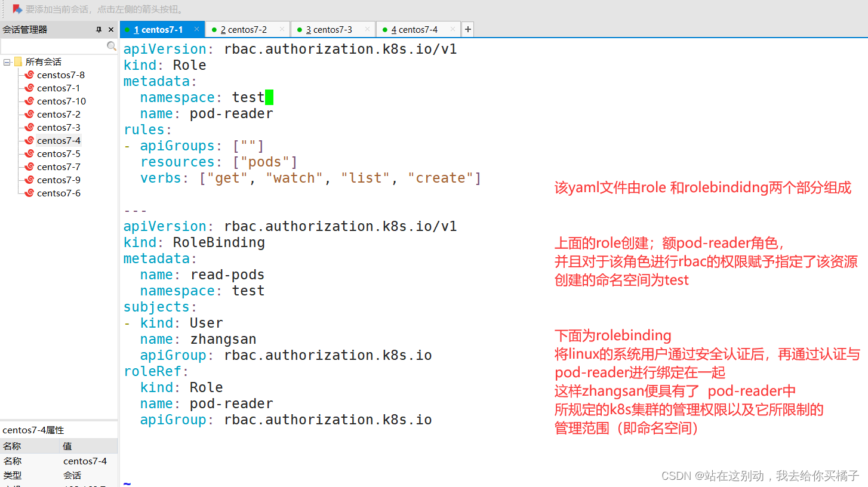Click the 'namespace: test' cursor line
The image size is (868, 487).
tap(207, 97)
